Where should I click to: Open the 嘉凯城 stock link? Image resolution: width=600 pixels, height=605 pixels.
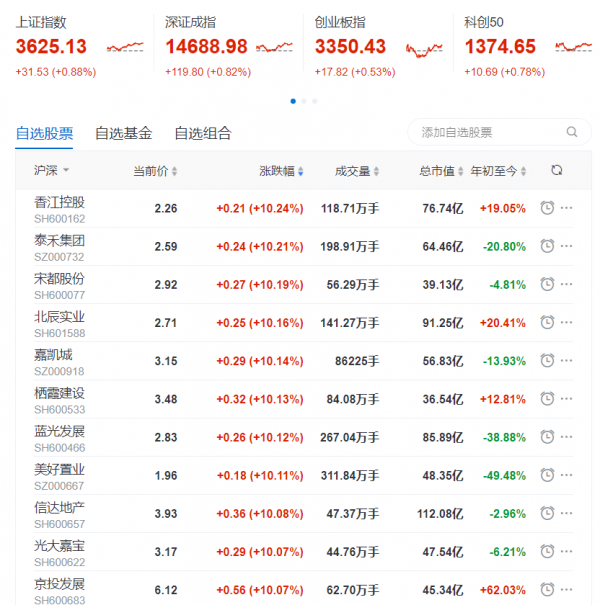point(53,355)
